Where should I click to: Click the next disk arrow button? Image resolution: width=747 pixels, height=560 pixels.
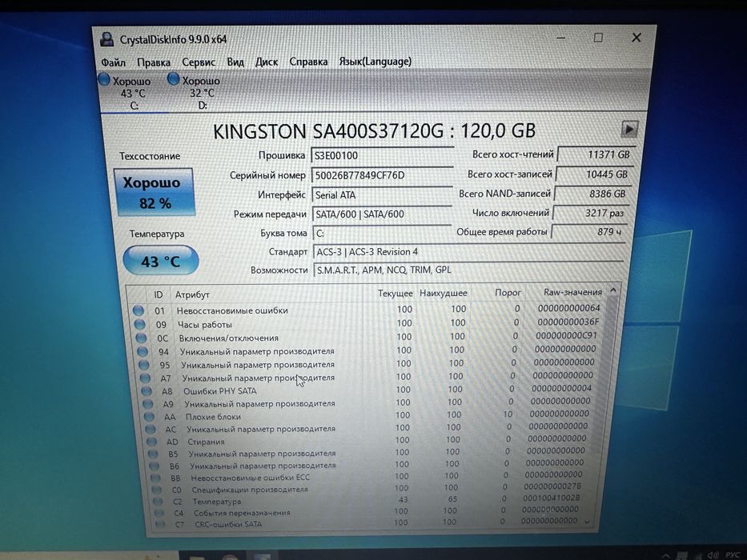[x=629, y=129]
